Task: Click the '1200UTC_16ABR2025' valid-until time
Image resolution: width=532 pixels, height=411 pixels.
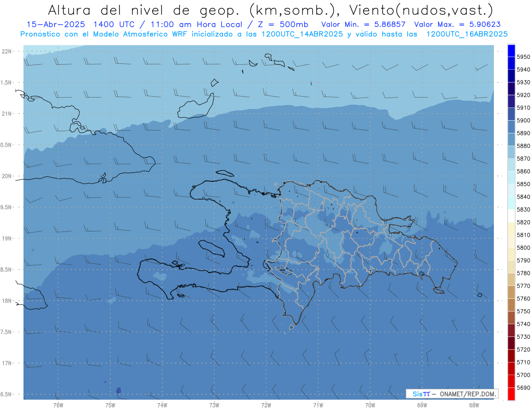Action: click(x=467, y=34)
